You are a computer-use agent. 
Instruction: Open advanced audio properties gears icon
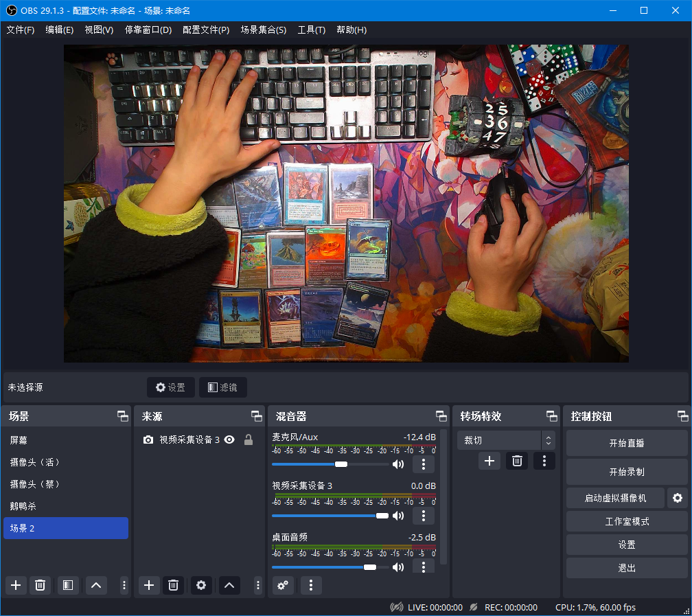[x=283, y=585]
